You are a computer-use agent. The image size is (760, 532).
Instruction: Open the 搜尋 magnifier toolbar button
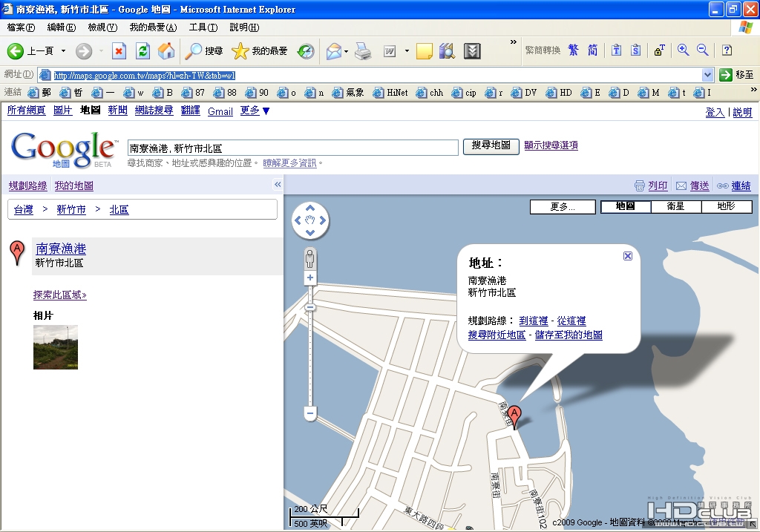(204, 51)
